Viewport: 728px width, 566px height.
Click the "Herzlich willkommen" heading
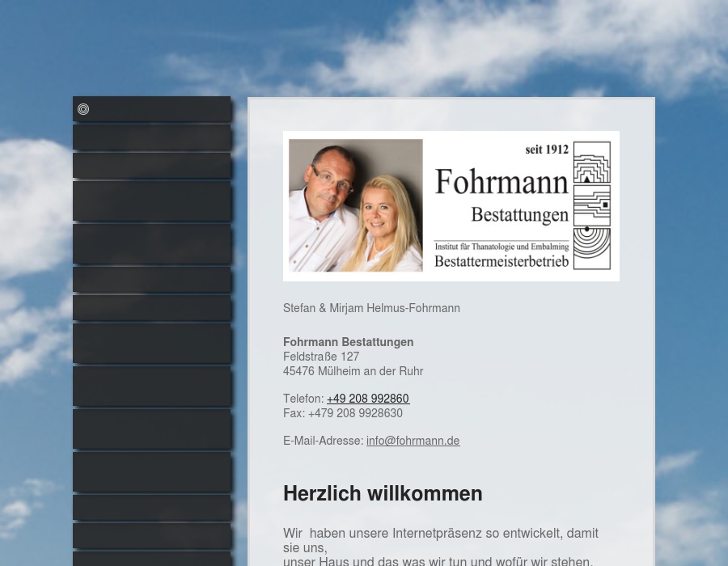click(x=383, y=493)
